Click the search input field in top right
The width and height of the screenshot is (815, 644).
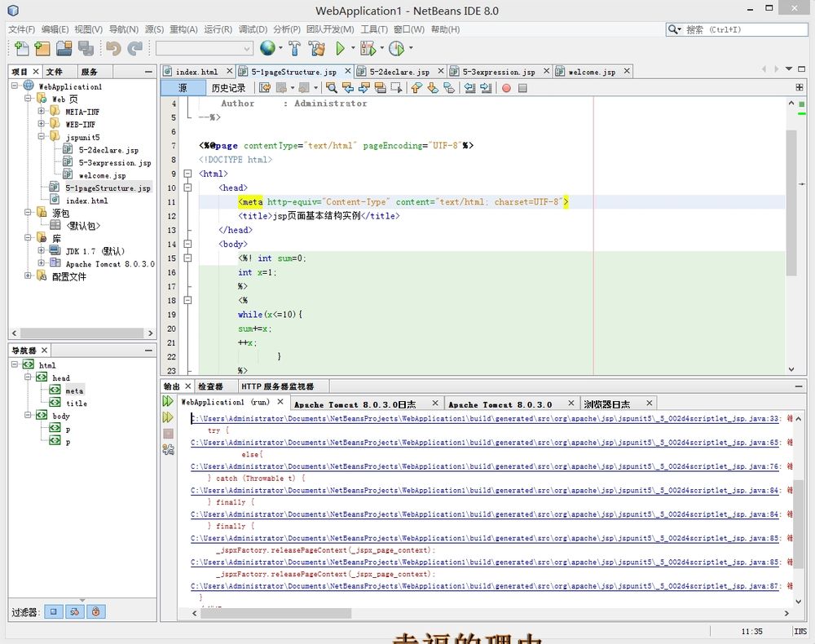[x=742, y=29]
